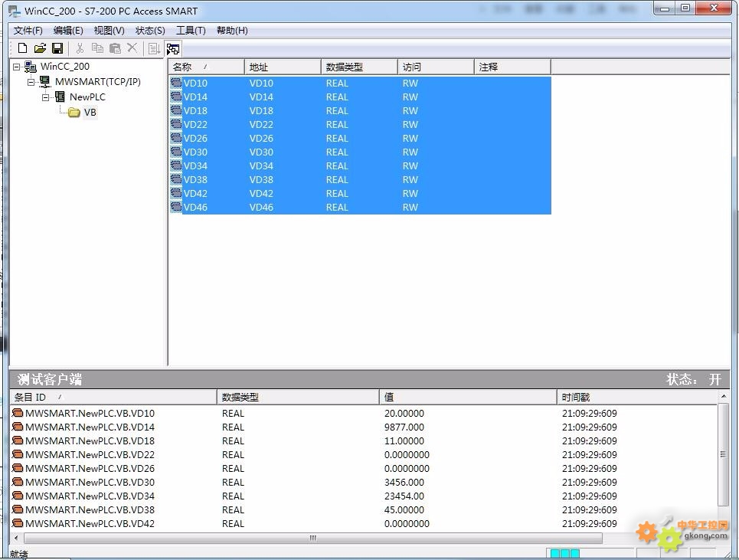This screenshot has width=739, height=560.
Task: Select the WinCC_200 label in tree
Action: [64, 67]
